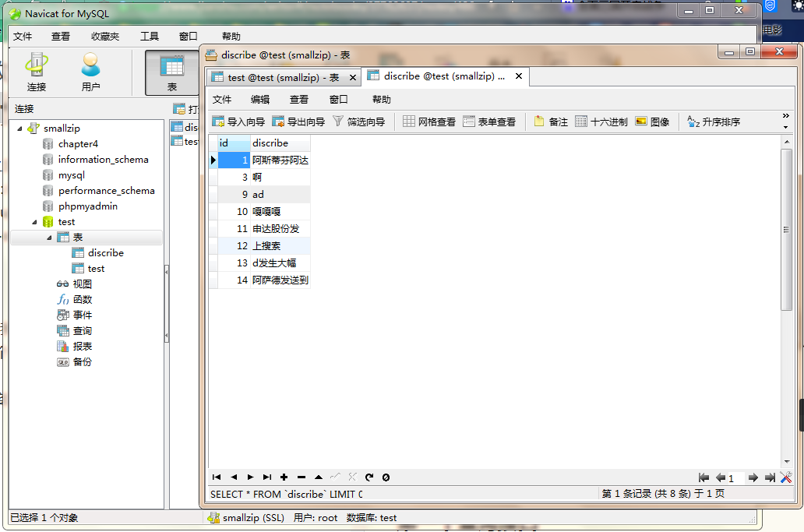Go to last page button
Image resolution: width=804 pixels, height=532 pixels.
[770, 477]
